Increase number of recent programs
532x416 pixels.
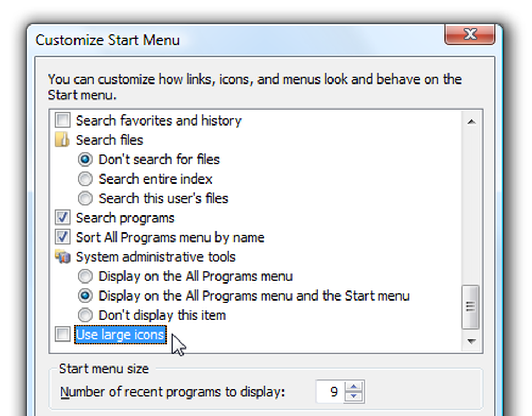coord(354,387)
